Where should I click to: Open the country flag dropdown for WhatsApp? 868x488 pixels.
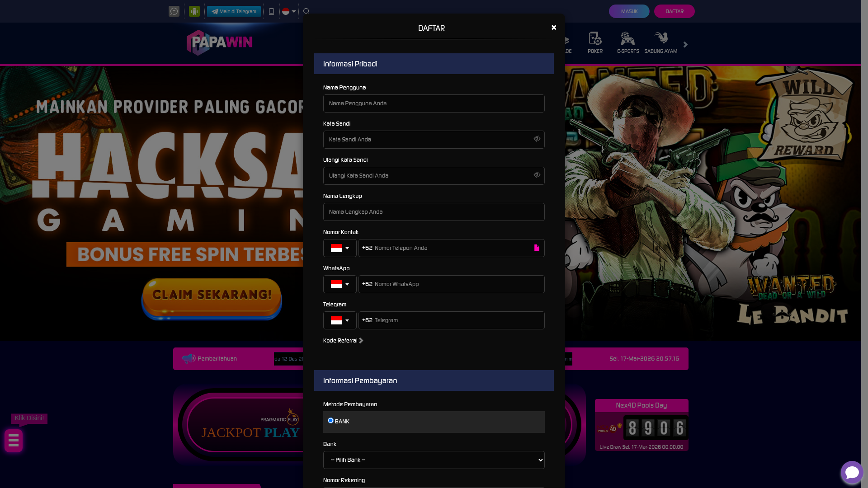click(x=340, y=284)
